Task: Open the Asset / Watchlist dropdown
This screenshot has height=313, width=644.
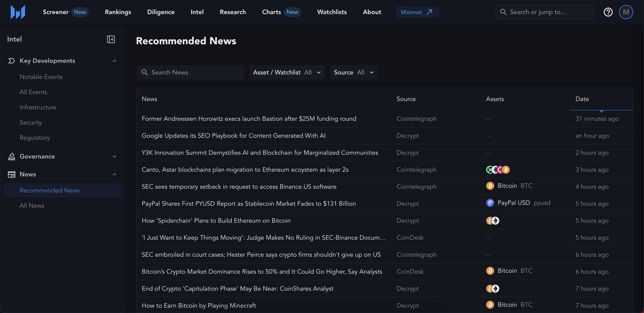Action: (287, 72)
